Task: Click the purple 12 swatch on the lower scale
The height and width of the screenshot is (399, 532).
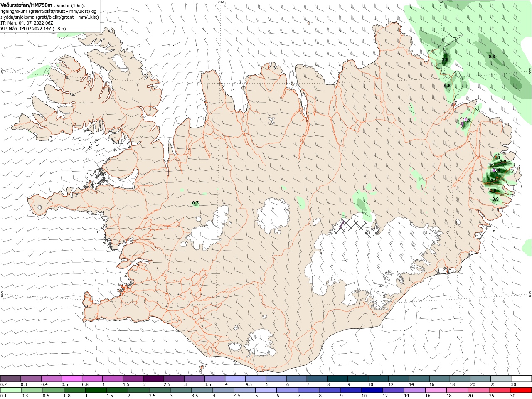Action: pyautogui.click(x=393, y=390)
